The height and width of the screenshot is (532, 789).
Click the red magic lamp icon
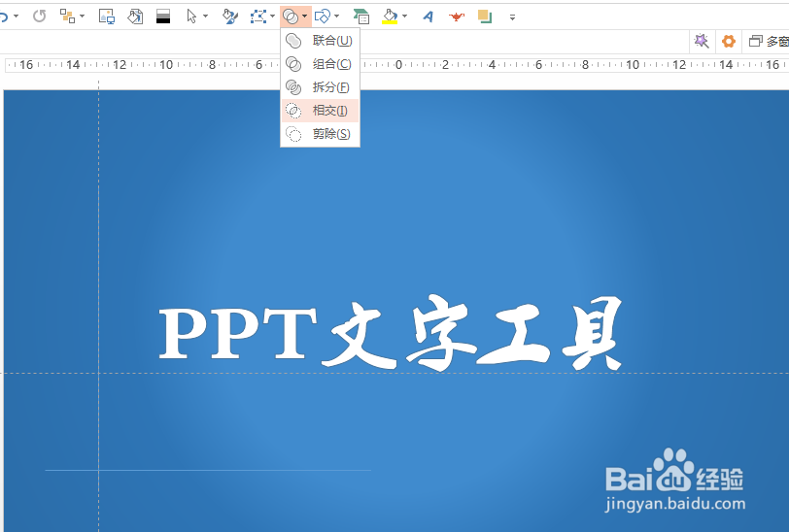[x=457, y=17]
